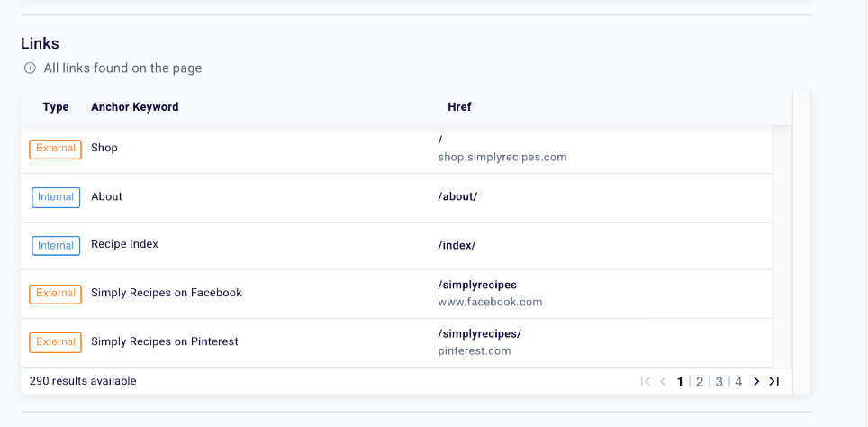Click the External badge in the Shop row

(56, 149)
